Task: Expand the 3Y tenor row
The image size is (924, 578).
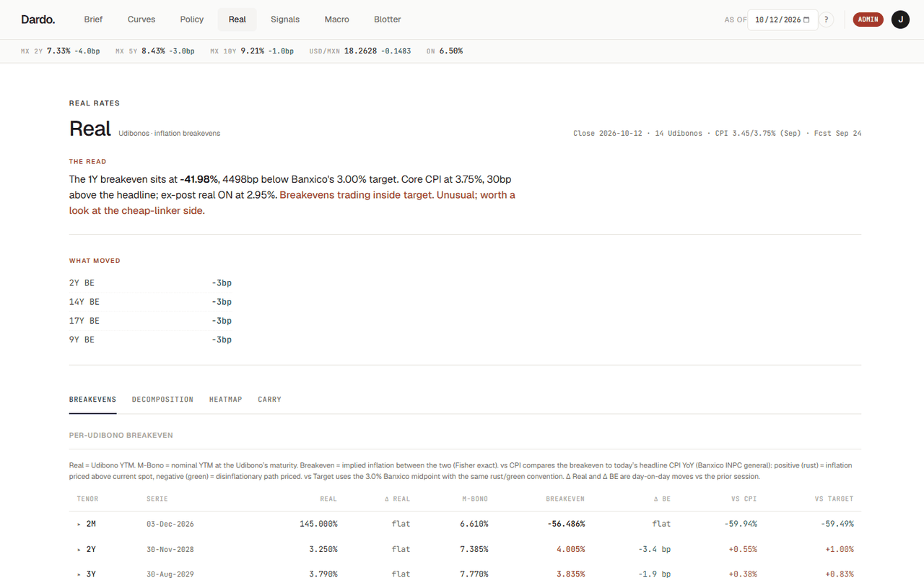Action: pyautogui.click(x=79, y=574)
